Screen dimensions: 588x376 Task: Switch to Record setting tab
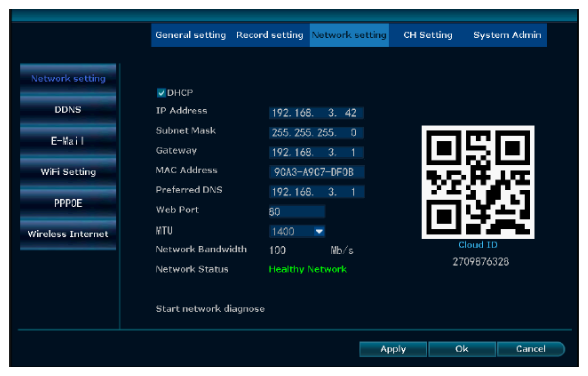point(270,35)
